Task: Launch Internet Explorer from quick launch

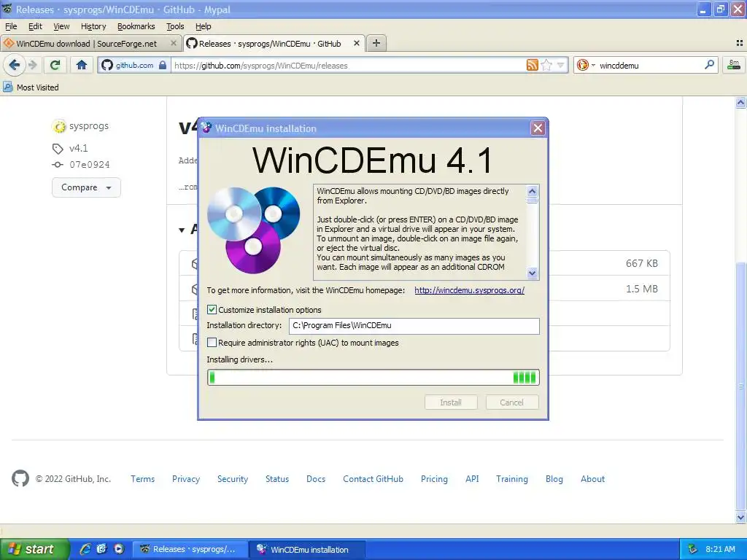Action: click(x=85, y=549)
